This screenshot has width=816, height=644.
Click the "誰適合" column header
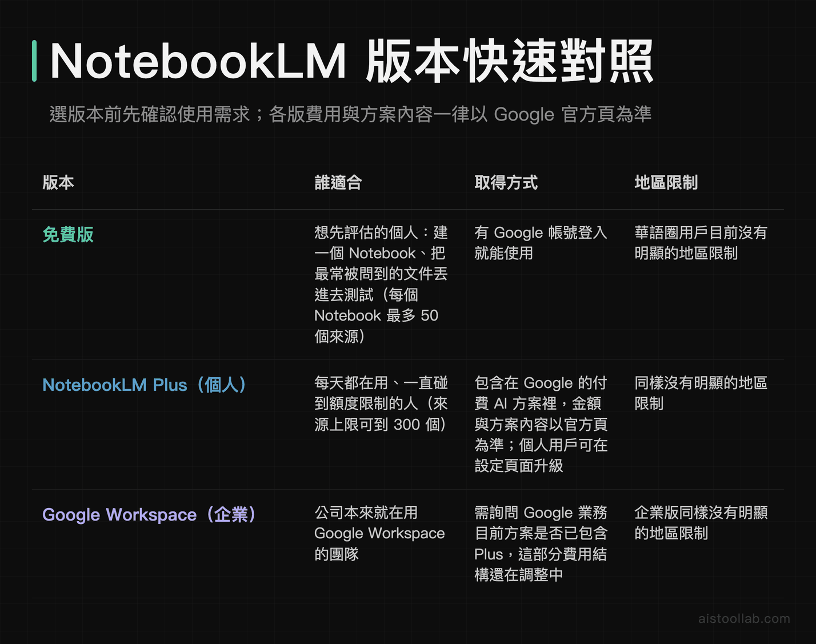338,183
